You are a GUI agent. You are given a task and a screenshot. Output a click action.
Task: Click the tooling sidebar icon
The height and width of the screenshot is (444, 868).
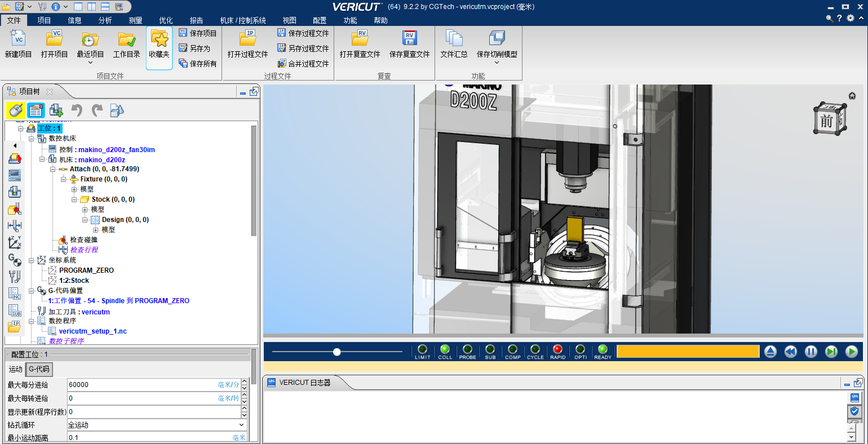pyautogui.click(x=15, y=277)
